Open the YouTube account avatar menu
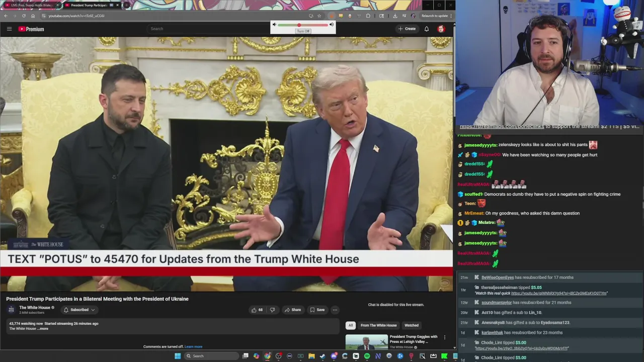The height and width of the screenshot is (362, 644). pos(441,29)
